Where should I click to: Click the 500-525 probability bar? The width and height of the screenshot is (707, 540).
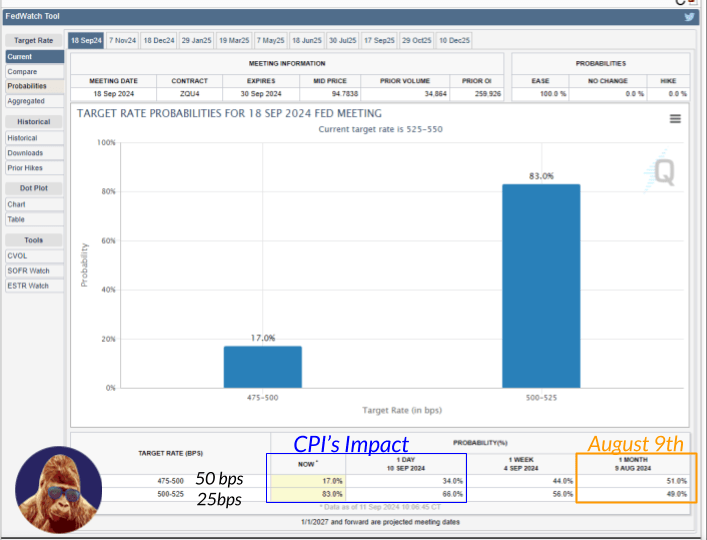[542, 285]
